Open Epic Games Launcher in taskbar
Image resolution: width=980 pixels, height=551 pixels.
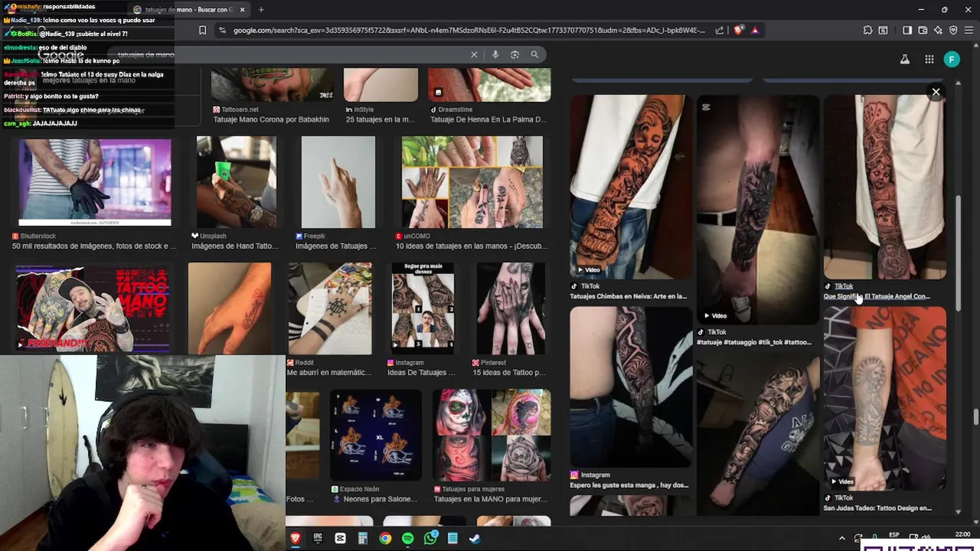coord(318,539)
